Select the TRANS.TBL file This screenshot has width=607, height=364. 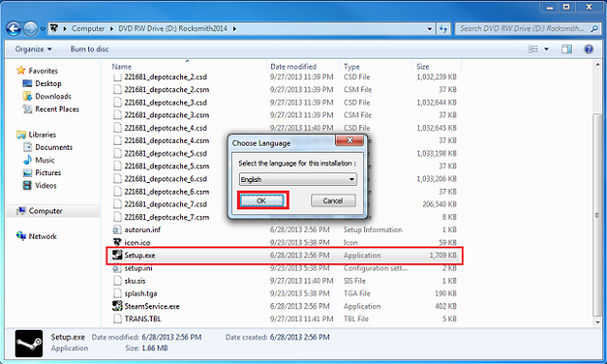click(x=143, y=319)
